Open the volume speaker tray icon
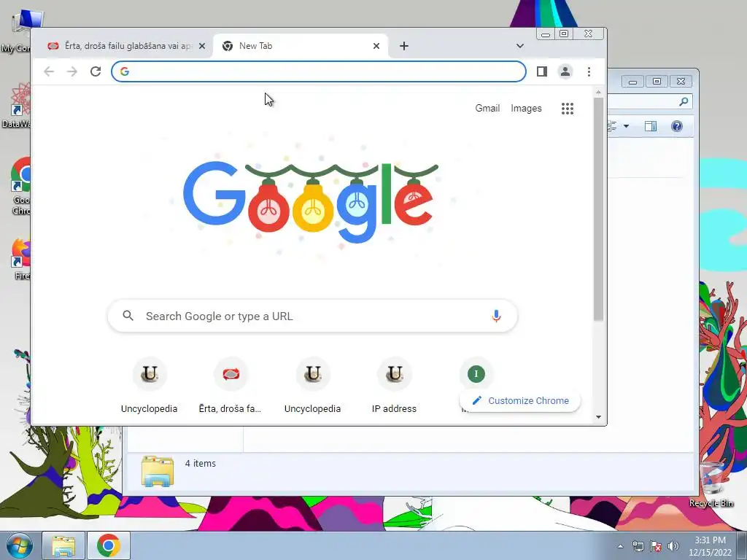Screen dimensions: 747x560 673,547
